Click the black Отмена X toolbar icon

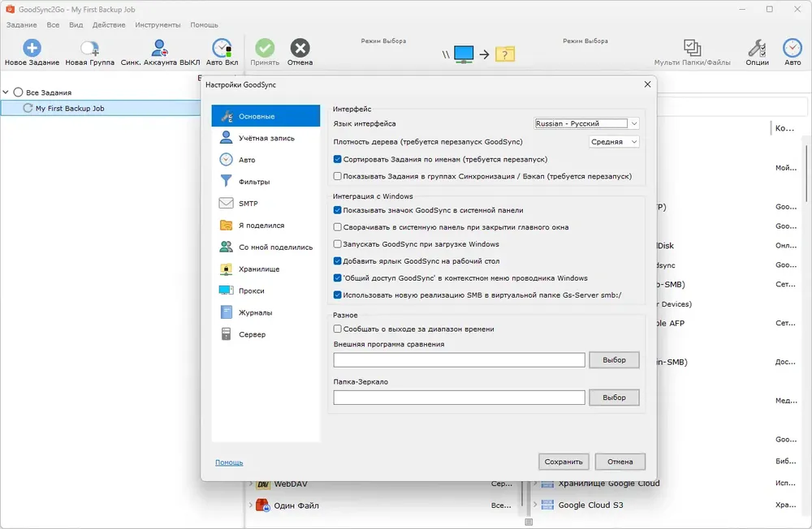pos(300,48)
